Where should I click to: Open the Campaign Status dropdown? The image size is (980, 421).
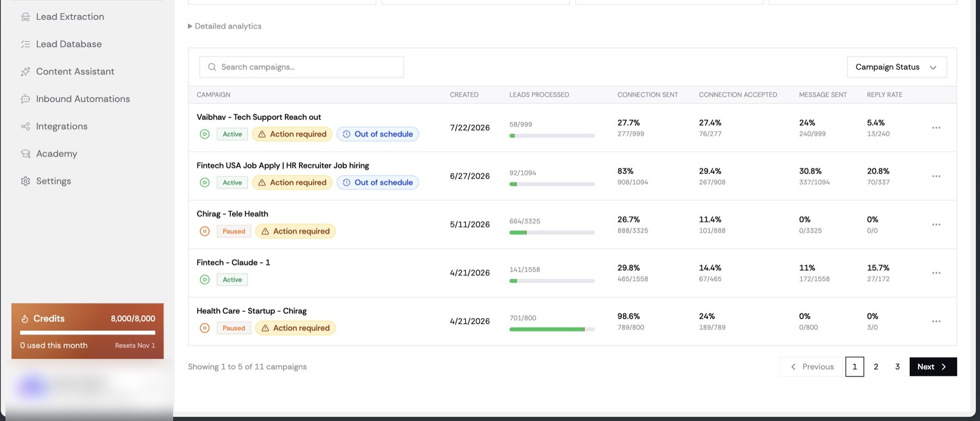coord(897,67)
